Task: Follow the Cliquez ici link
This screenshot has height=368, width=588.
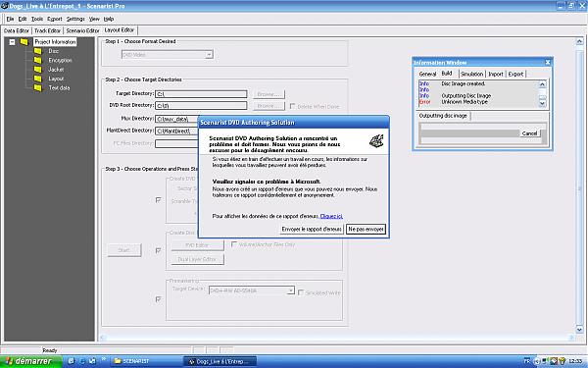Action: click(x=331, y=216)
